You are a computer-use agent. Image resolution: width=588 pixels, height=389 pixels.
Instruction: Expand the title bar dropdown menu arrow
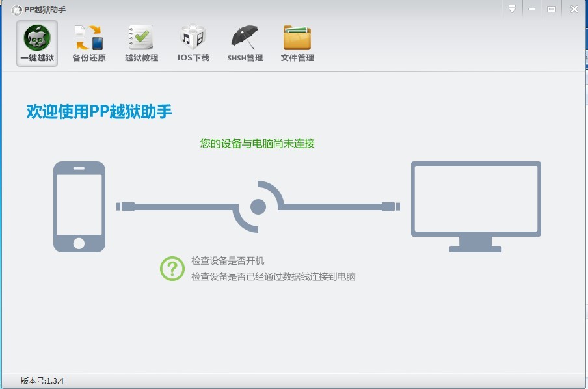point(513,9)
